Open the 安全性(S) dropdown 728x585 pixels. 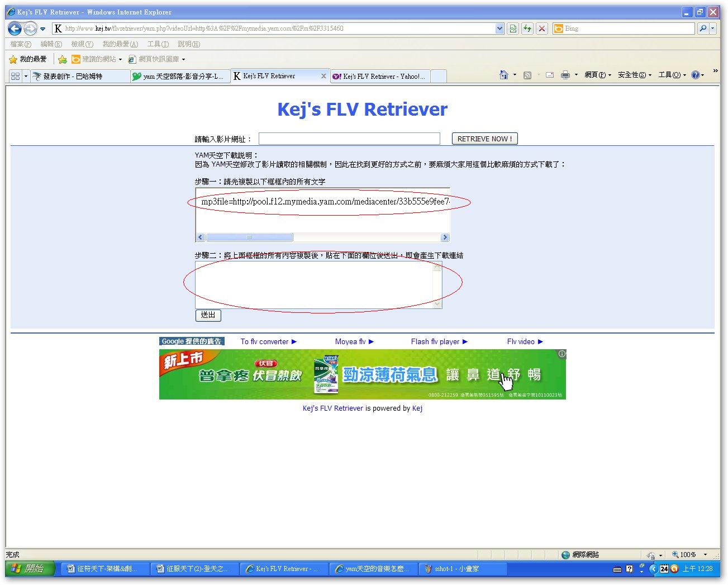pos(632,74)
